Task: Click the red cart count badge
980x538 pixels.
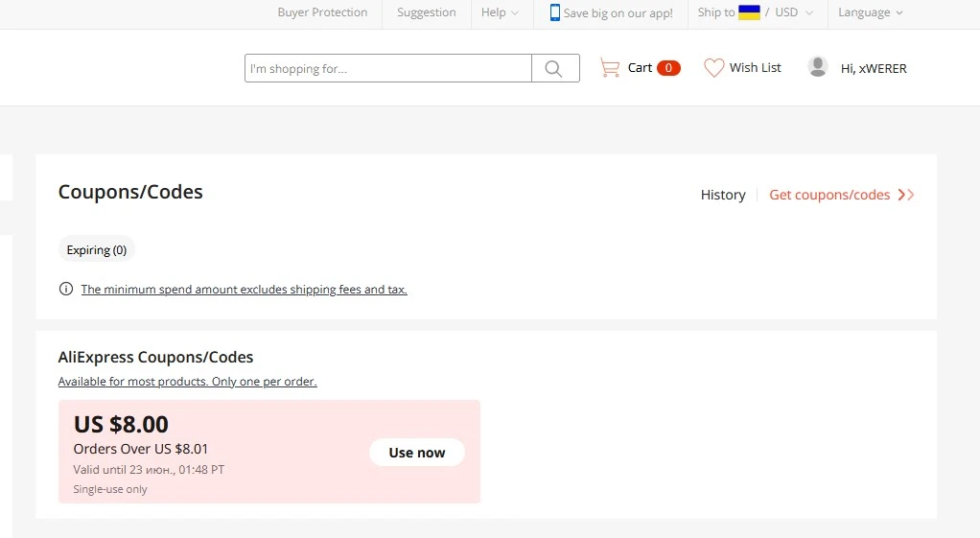Action: [668, 67]
